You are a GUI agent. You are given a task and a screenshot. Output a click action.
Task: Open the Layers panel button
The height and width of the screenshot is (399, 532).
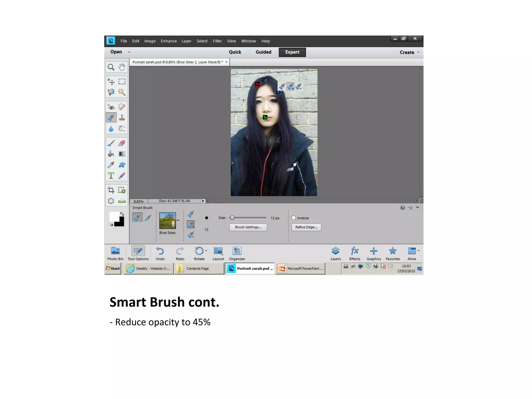click(336, 254)
